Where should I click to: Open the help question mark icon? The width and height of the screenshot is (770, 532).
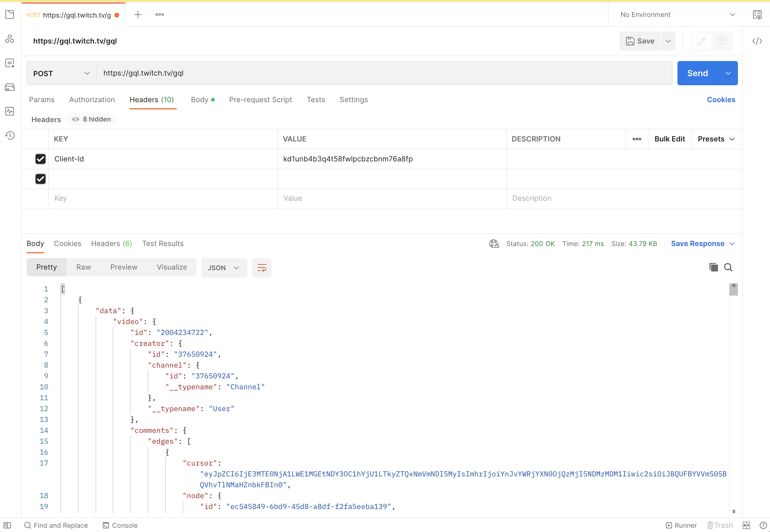point(763,525)
